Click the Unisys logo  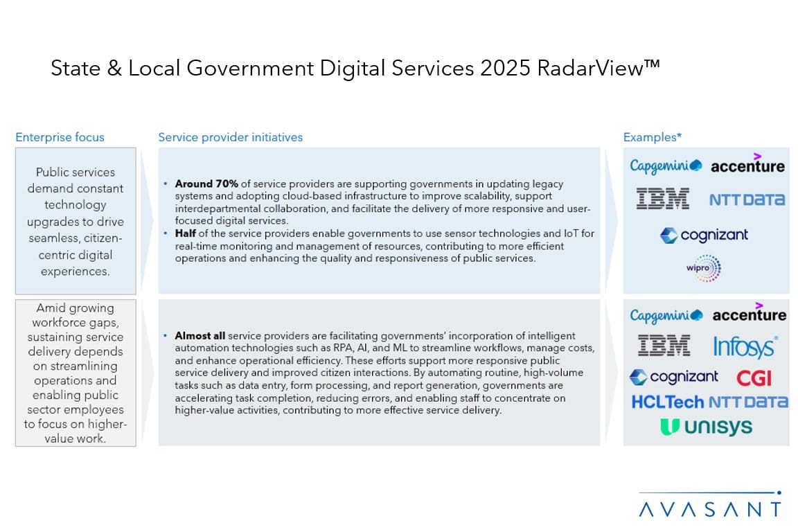(706, 427)
